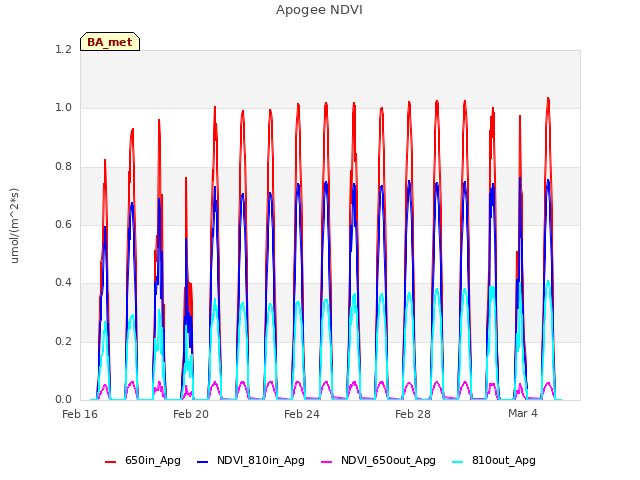Click the 0.6 y-axis tick label
Viewport: 640px width, 480px height.
pos(64,224)
